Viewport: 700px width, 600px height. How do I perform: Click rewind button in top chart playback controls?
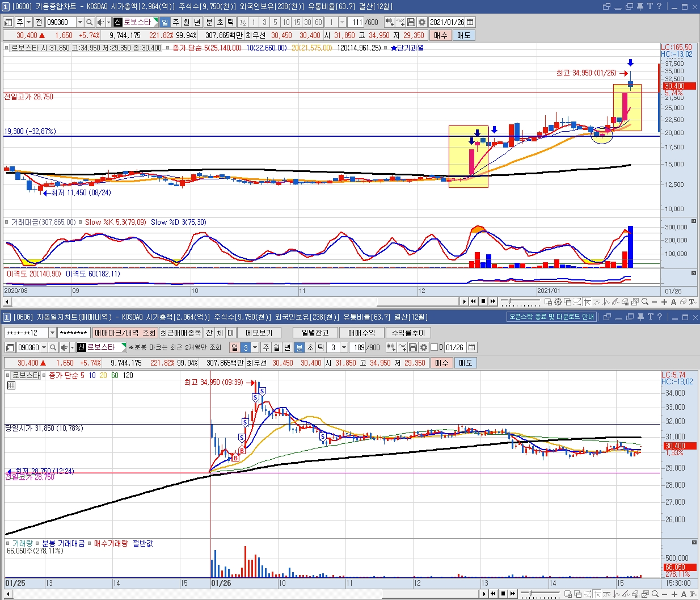473,301
